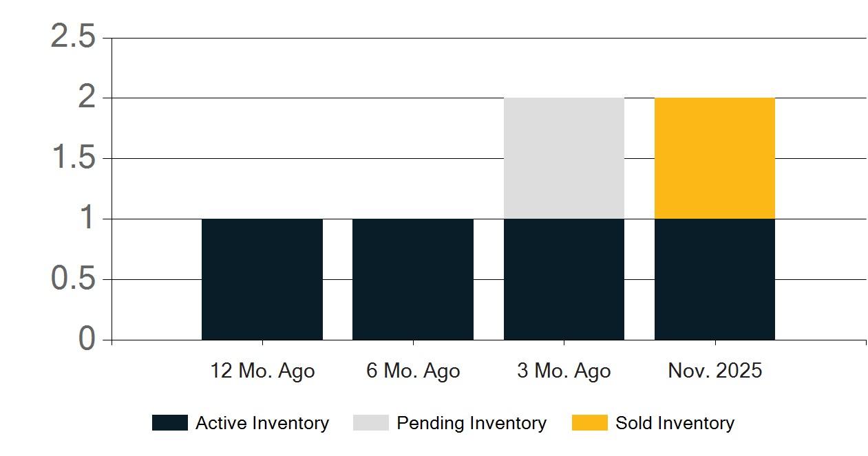This screenshot has height=456, width=868.
Task: Click the dark segment of Nov. 2025 bar
Action: pos(714,279)
